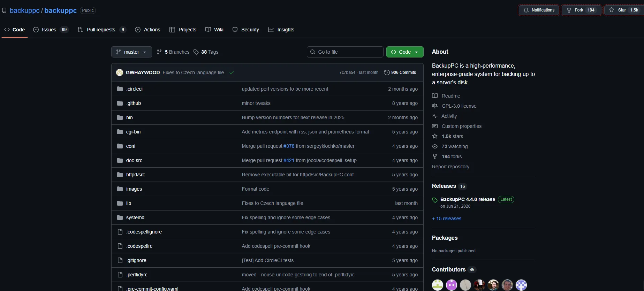Screen dimensions: 644x291
Task: Click the green commit status checkmark
Action: 232,72
